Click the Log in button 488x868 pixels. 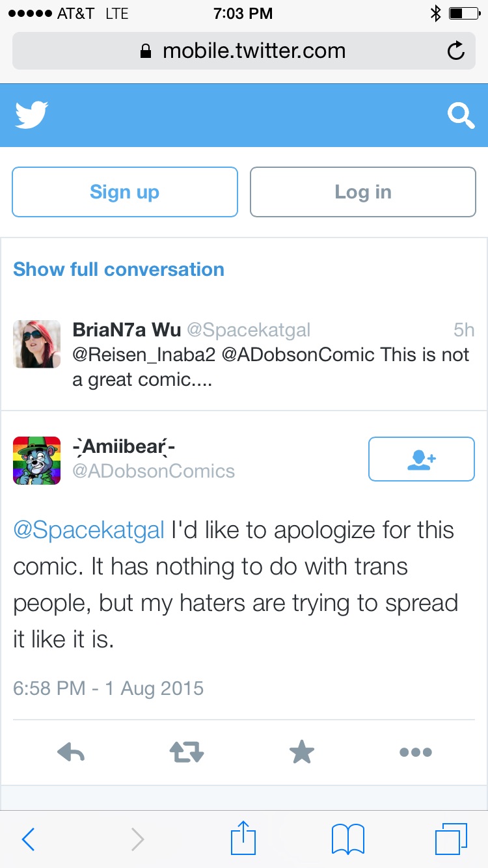(363, 192)
